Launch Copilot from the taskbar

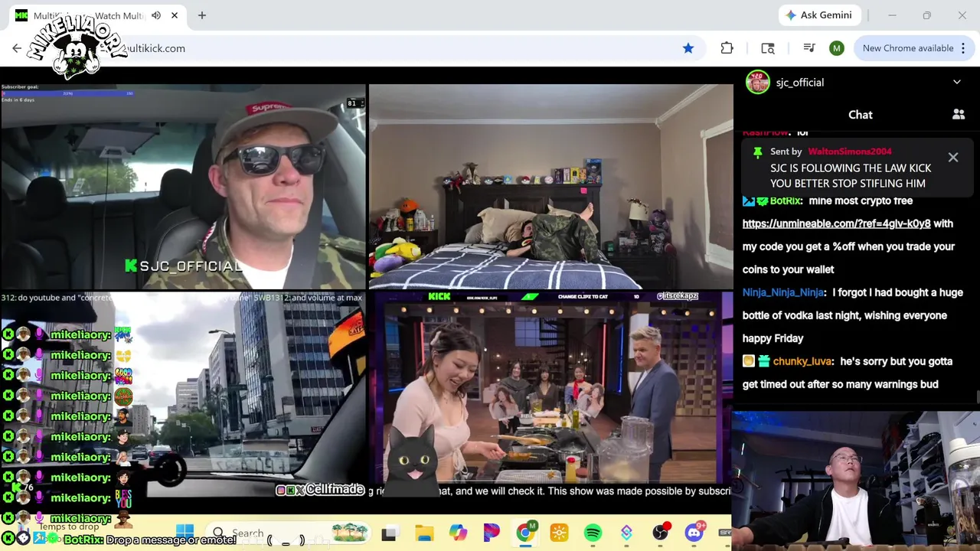click(458, 533)
